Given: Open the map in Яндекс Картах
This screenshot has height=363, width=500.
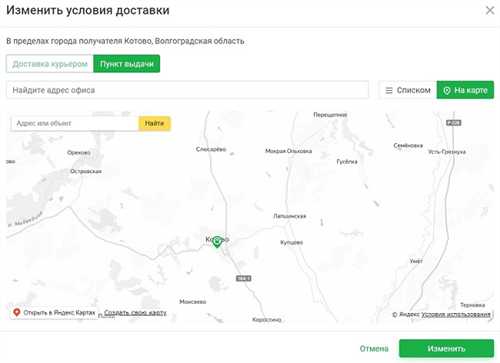Looking at the screenshot, I should pos(54,313).
